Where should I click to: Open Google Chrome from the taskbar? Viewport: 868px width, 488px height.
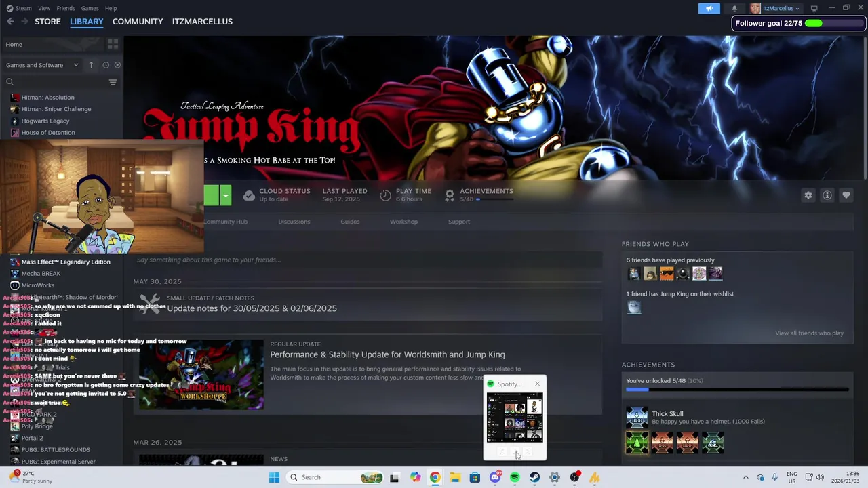pos(435,477)
